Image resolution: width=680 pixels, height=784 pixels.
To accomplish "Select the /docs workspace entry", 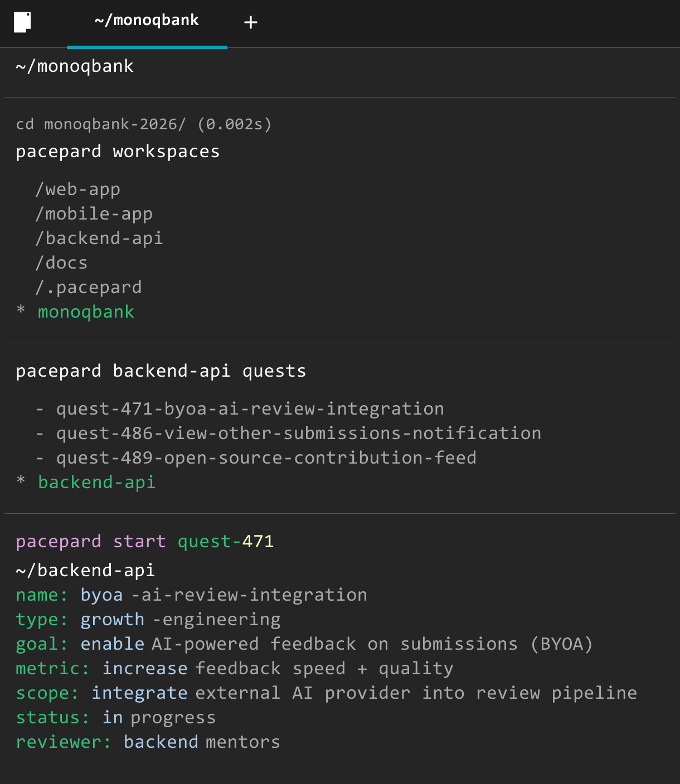I will click(61, 263).
